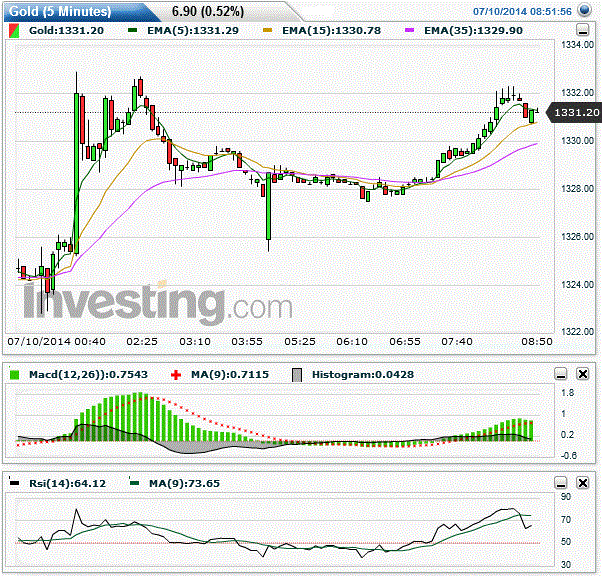Click the EMA(15):1330.78 label
This screenshot has width=602, height=576.
pos(331,30)
